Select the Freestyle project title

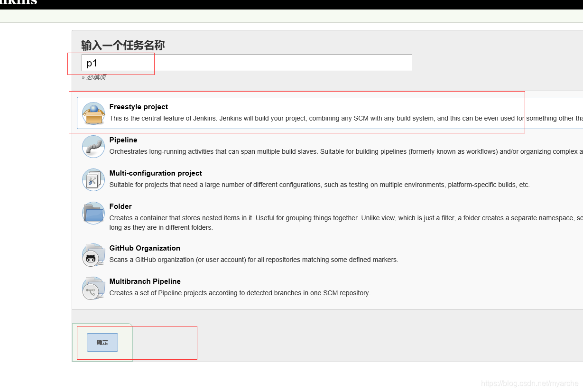pyautogui.click(x=139, y=107)
